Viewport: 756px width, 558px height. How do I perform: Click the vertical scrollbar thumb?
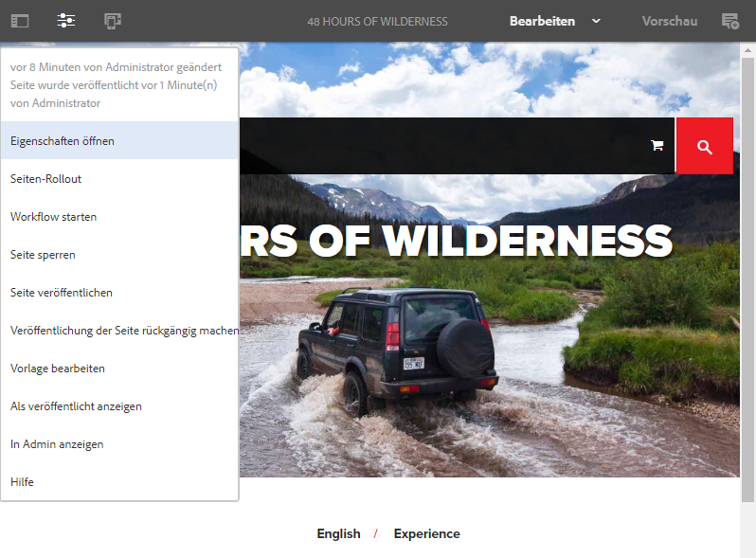click(x=747, y=279)
